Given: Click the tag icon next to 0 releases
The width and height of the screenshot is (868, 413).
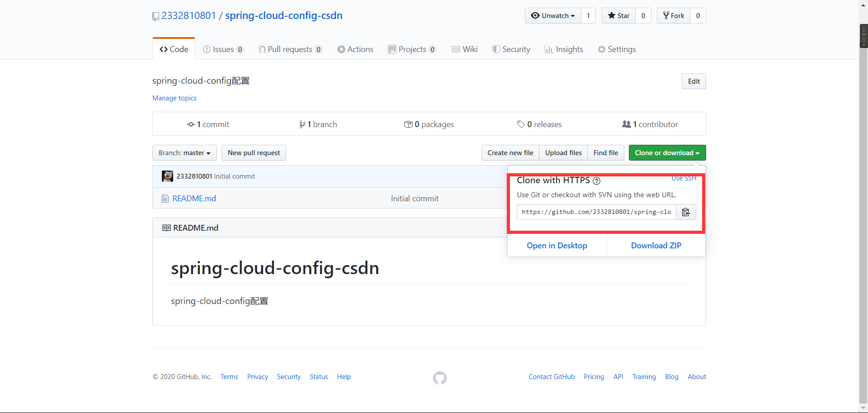Looking at the screenshot, I should point(521,124).
